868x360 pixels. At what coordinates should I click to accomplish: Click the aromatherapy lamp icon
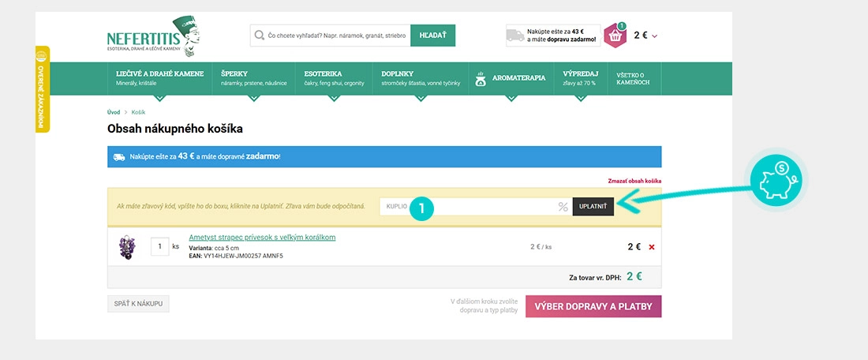(x=479, y=78)
